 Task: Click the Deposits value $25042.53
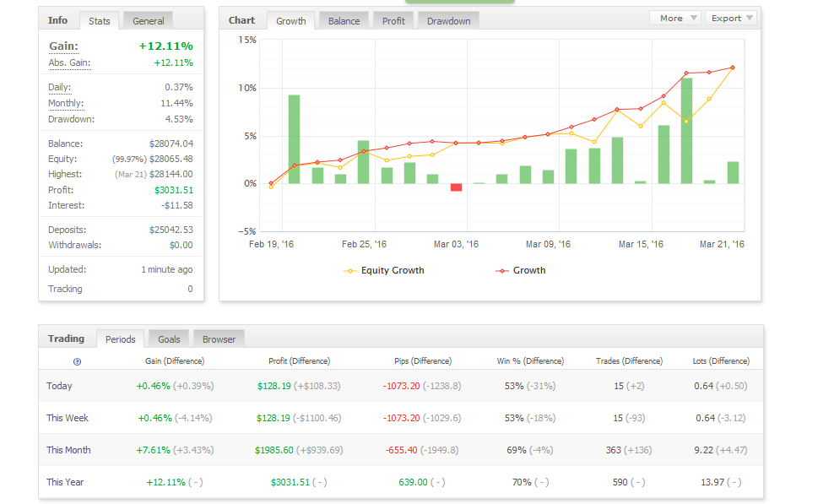pos(171,230)
